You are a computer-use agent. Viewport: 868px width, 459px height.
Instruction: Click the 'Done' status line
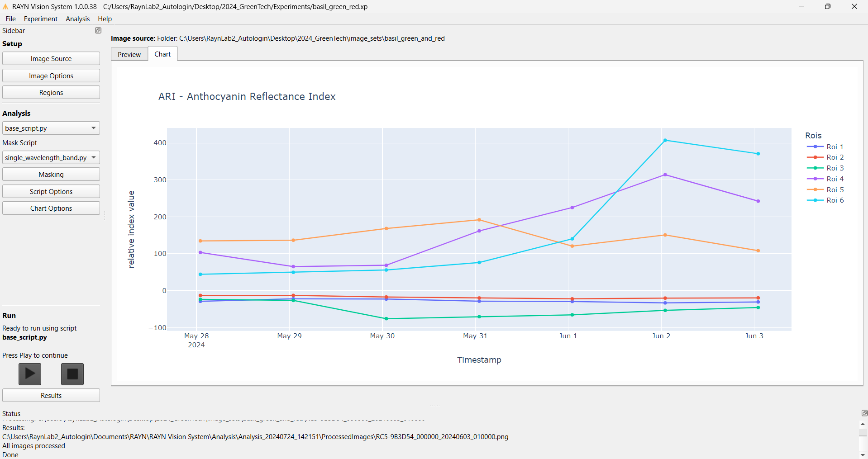(10, 454)
